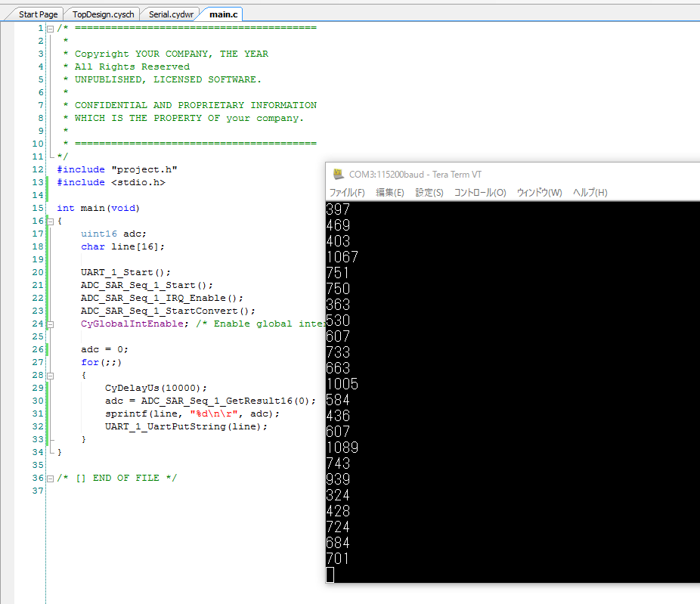
Task: Select the main.c tab
Action: pyautogui.click(x=223, y=14)
